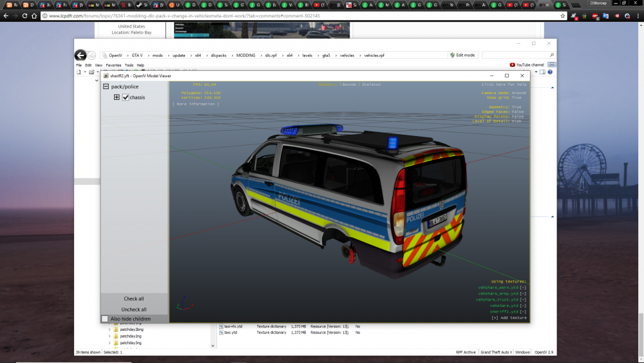
Task: Expand the chassis tree node
Action: coord(117,97)
